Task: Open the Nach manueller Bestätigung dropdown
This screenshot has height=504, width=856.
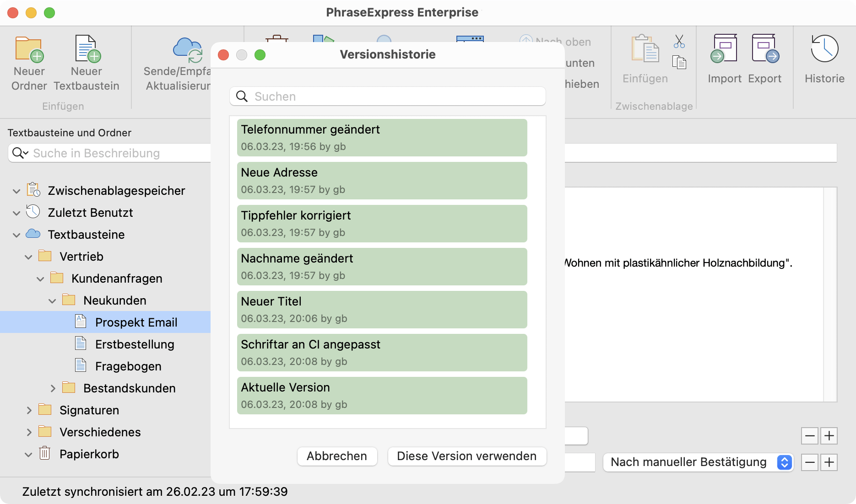Action: [698, 462]
